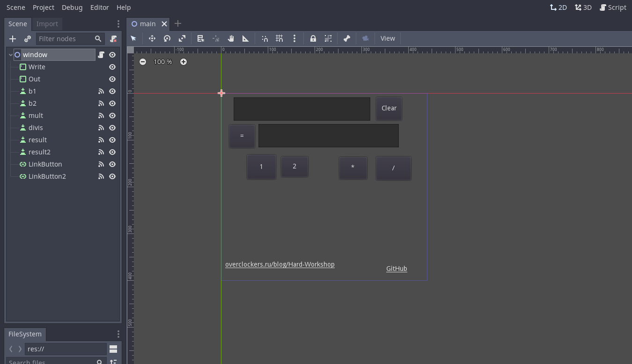Hide the Write node visibility
Viewport: 632px width, 364px height.
click(x=112, y=67)
